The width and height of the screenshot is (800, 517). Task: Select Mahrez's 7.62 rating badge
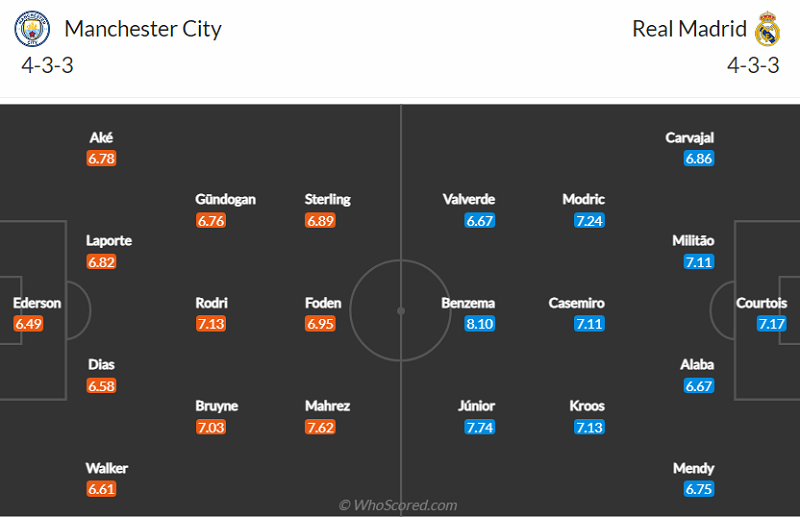320,427
